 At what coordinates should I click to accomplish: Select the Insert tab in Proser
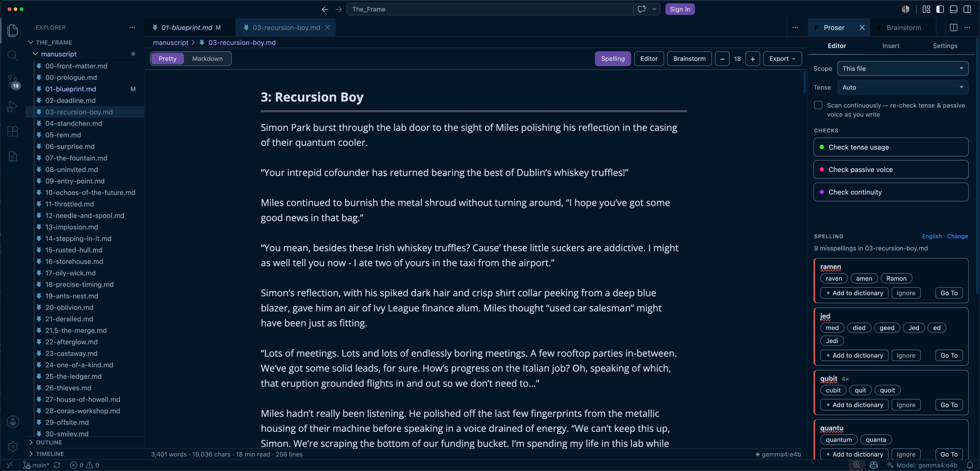tap(891, 46)
